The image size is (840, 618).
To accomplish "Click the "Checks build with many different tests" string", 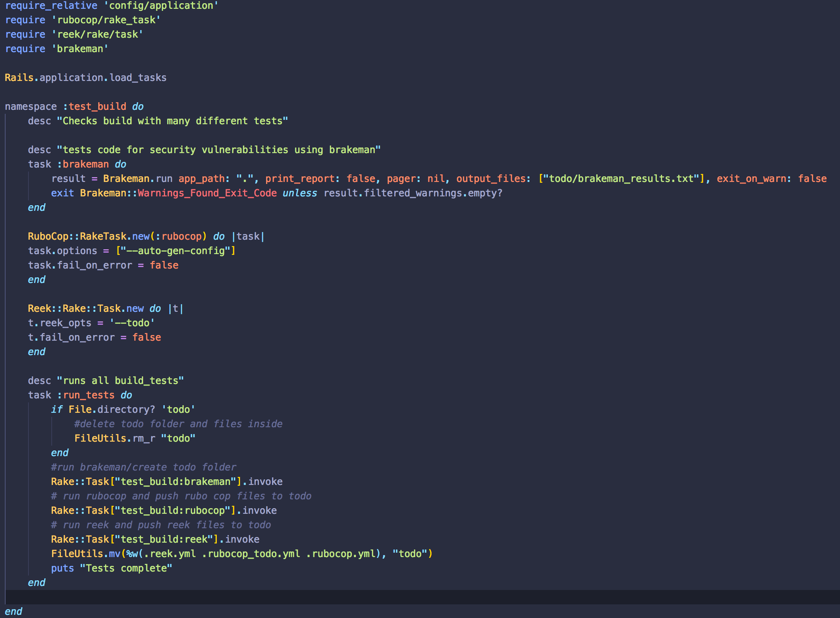I will [x=172, y=121].
